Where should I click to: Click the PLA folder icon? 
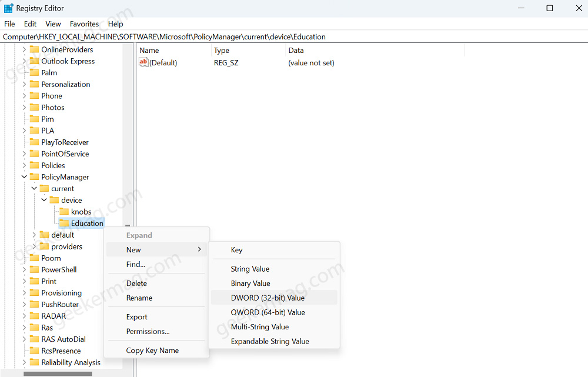pos(35,131)
